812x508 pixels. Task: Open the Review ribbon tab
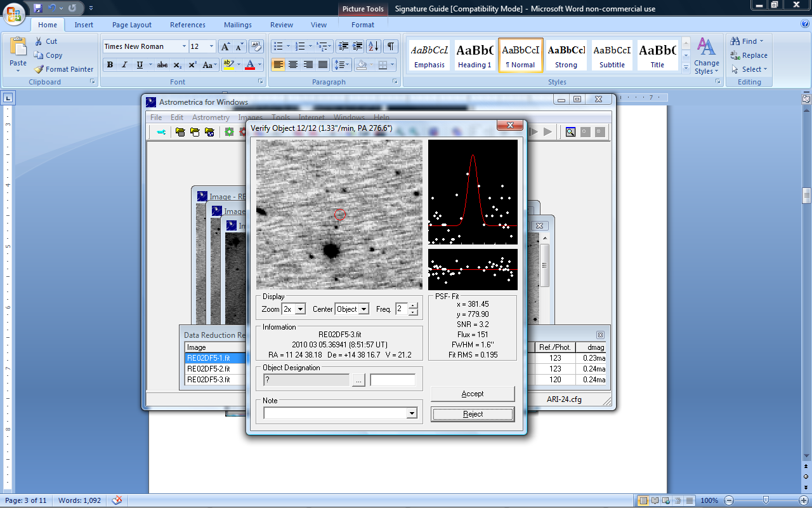pyautogui.click(x=282, y=25)
